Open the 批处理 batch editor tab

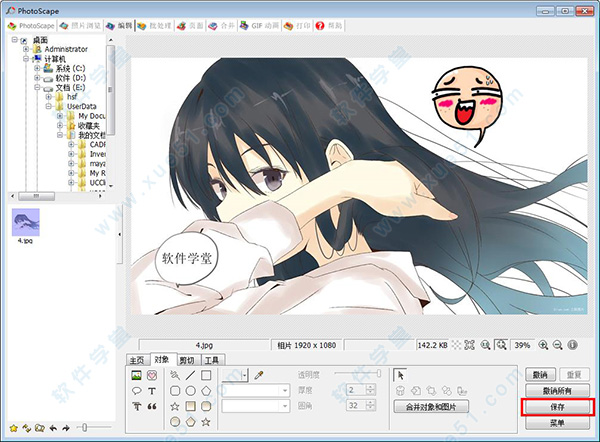(155, 26)
